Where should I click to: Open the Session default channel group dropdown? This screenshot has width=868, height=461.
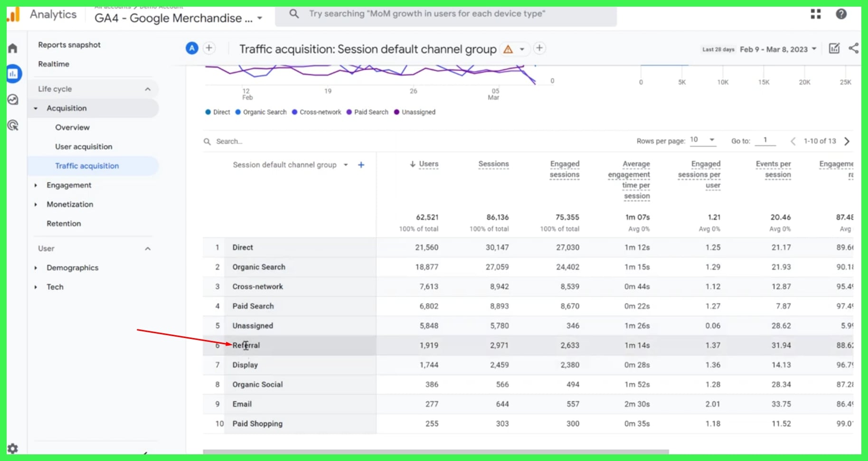click(x=345, y=165)
